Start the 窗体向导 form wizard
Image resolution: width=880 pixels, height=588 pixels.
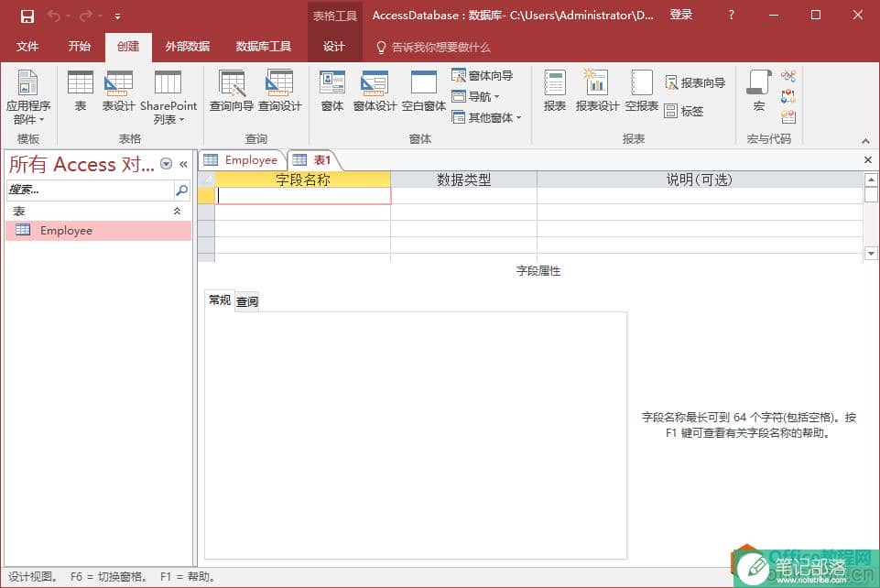[x=483, y=75]
